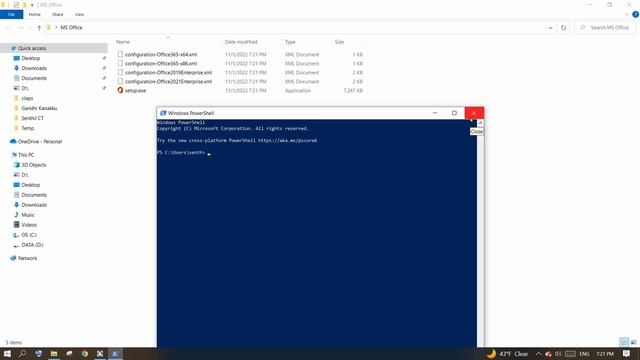Maximize the Windows PowerShell window
Image resolution: width=640 pixels, height=360 pixels.
(454, 113)
